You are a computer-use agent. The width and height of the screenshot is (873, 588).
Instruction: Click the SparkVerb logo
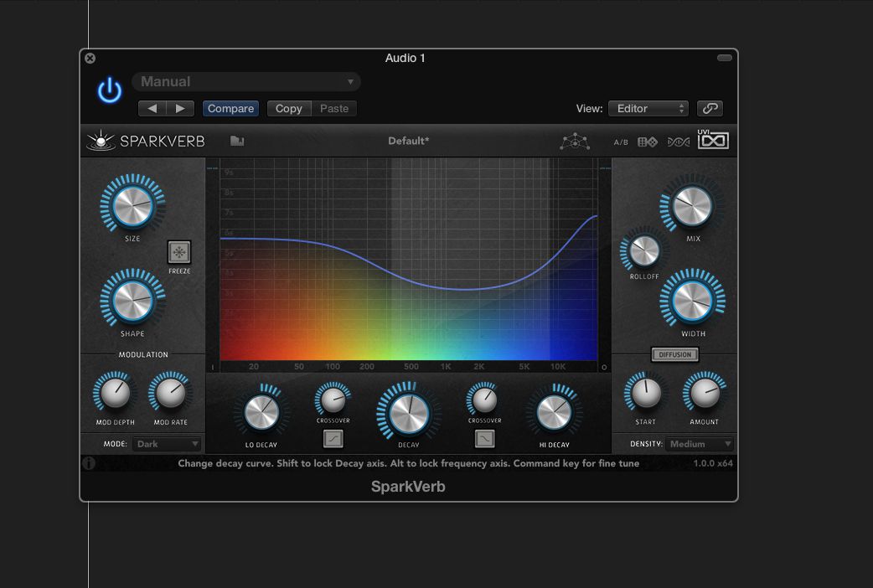tap(146, 141)
